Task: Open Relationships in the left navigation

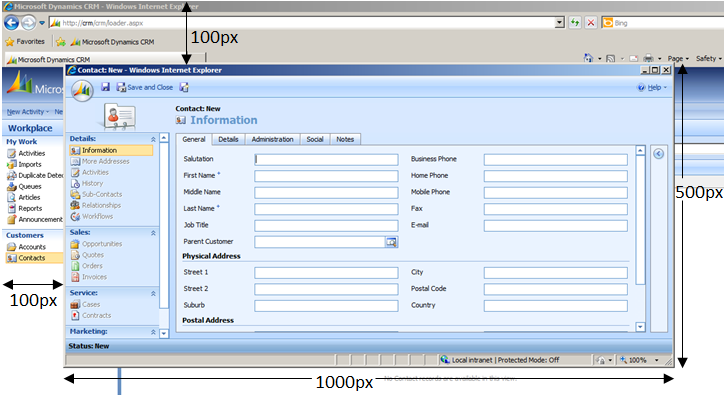Action: (96, 205)
